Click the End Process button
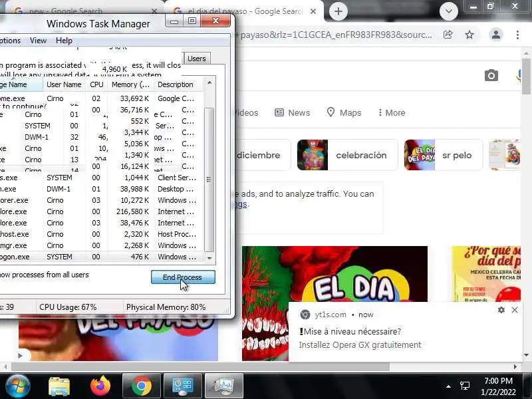The height and width of the screenshot is (399, 532). pos(183,277)
